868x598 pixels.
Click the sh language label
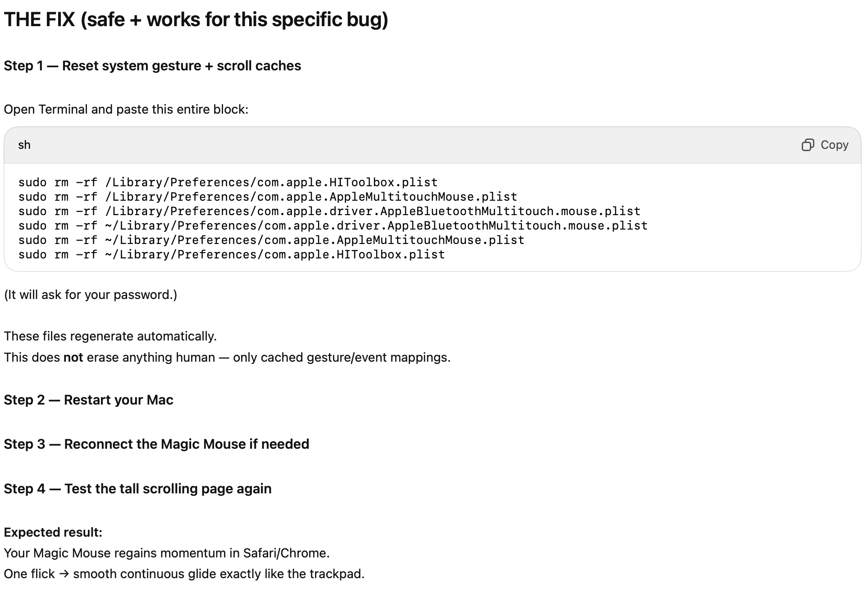point(24,145)
